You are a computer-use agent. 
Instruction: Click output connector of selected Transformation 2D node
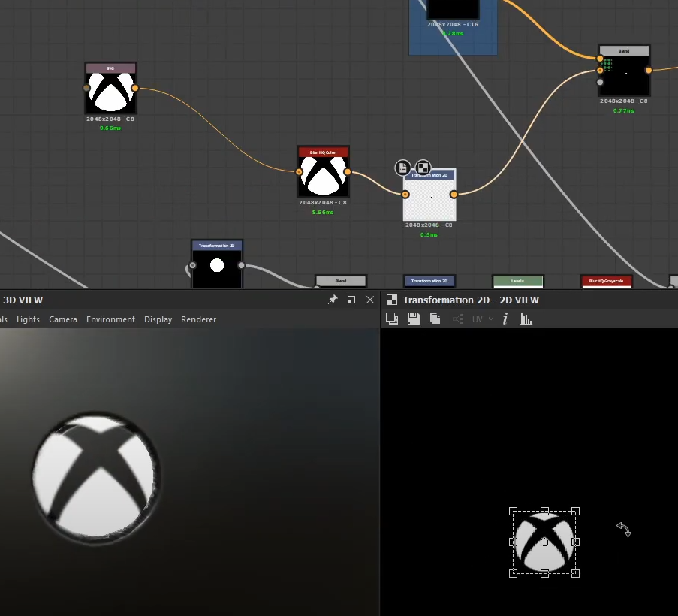[454, 195]
